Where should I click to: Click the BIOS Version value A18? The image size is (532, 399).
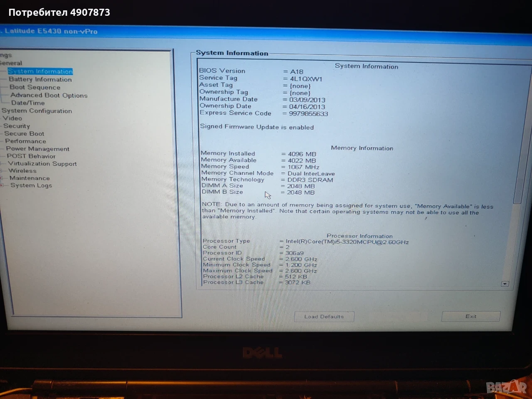[x=297, y=72]
